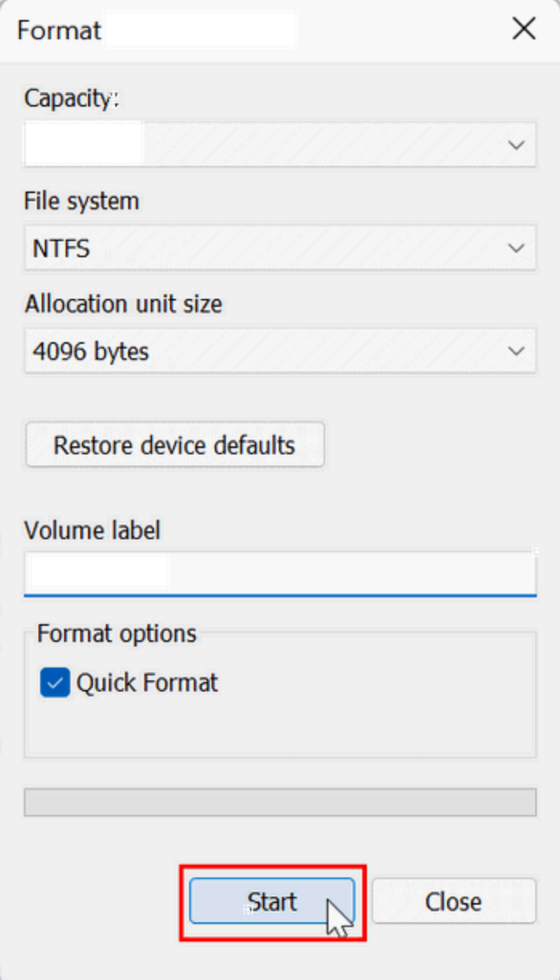Click the Allocation unit size label
The width and height of the screenshot is (560, 980).
[123, 304]
